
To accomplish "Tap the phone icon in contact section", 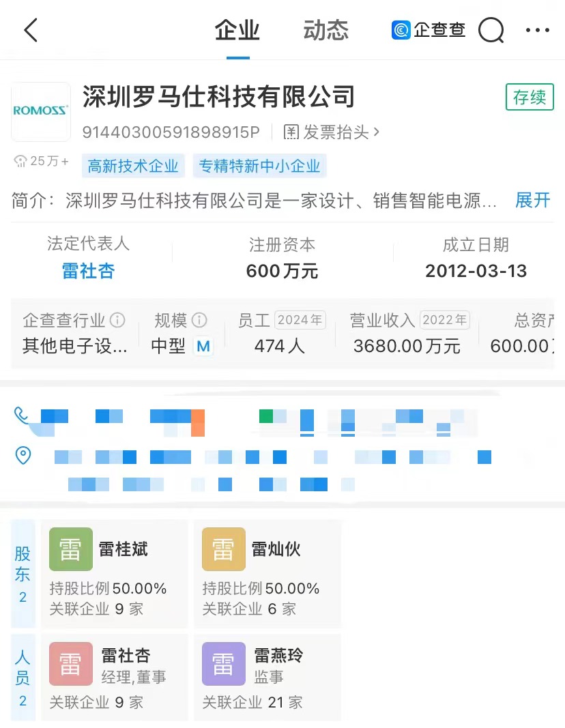I will [x=23, y=414].
